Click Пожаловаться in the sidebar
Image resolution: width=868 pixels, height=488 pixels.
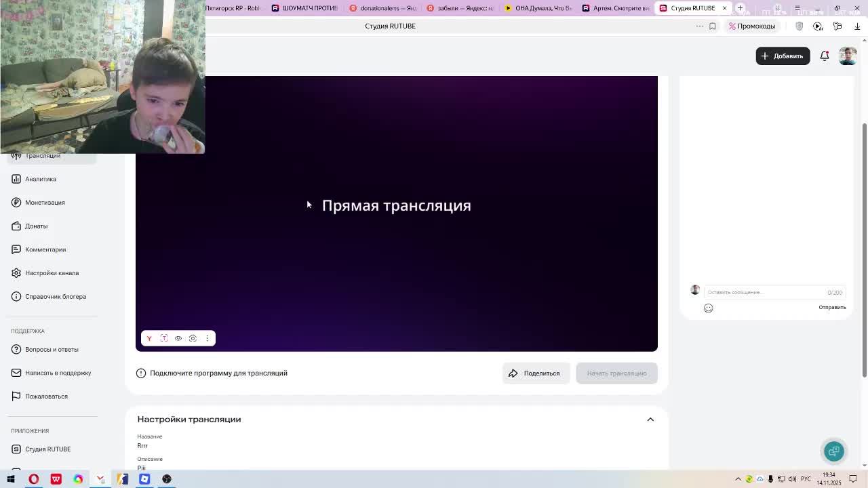tap(46, 396)
